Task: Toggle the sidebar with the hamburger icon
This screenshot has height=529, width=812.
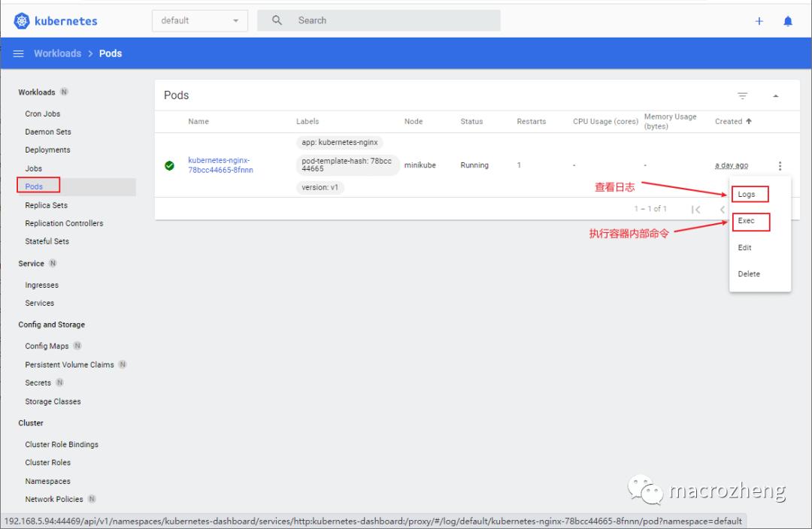Action: click(18, 53)
